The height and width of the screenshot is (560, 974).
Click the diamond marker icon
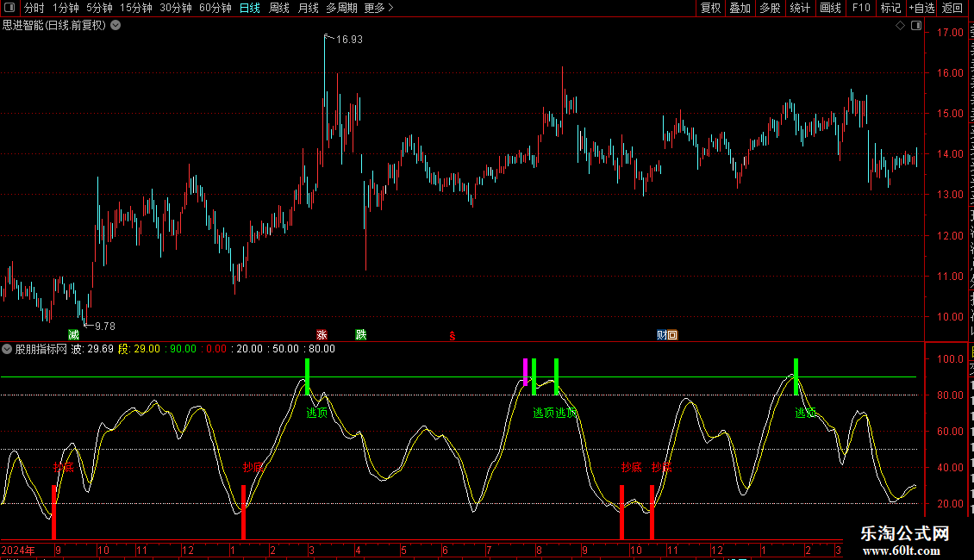900,26
